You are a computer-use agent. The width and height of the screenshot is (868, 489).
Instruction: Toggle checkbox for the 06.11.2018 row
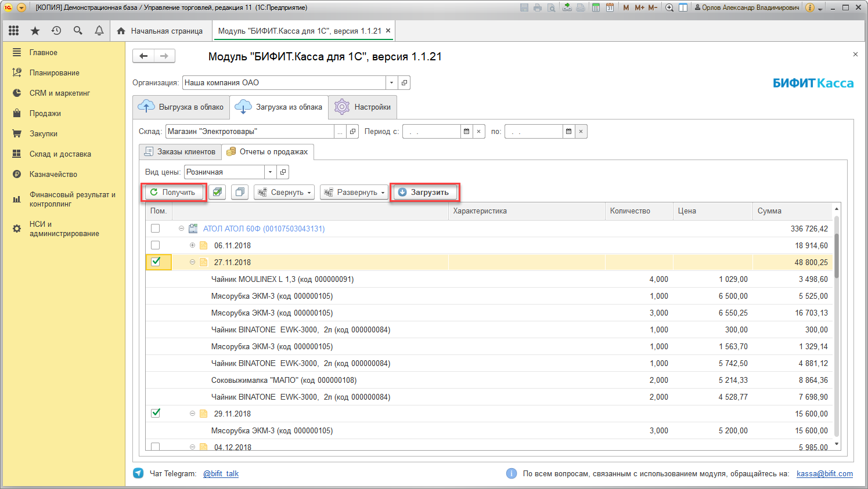tap(156, 245)
